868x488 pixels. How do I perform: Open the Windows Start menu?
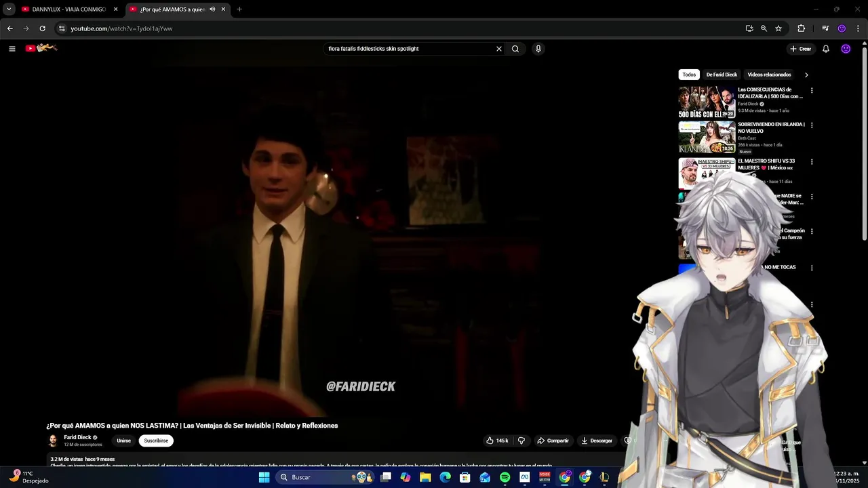pos(264,477)
